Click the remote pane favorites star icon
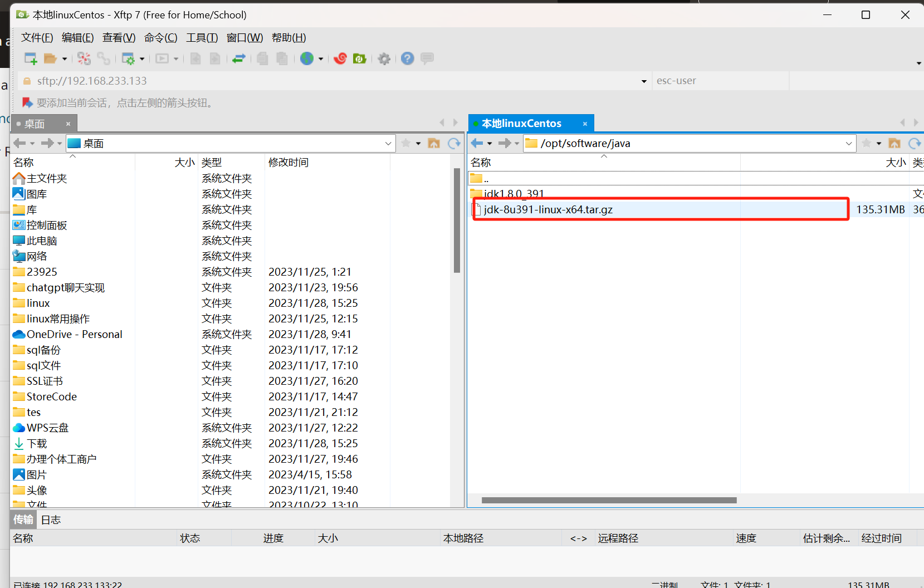 click(867, 143)
